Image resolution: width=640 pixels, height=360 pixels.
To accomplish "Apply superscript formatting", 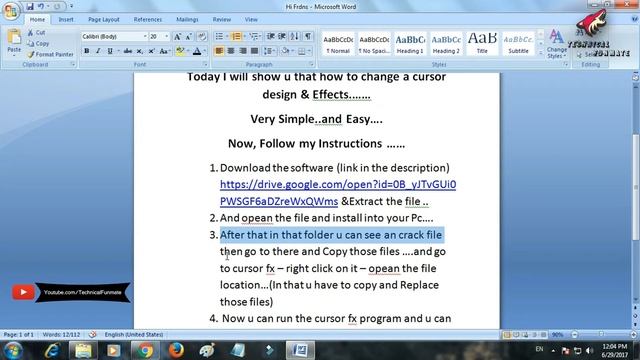I will tap(151, 51).
